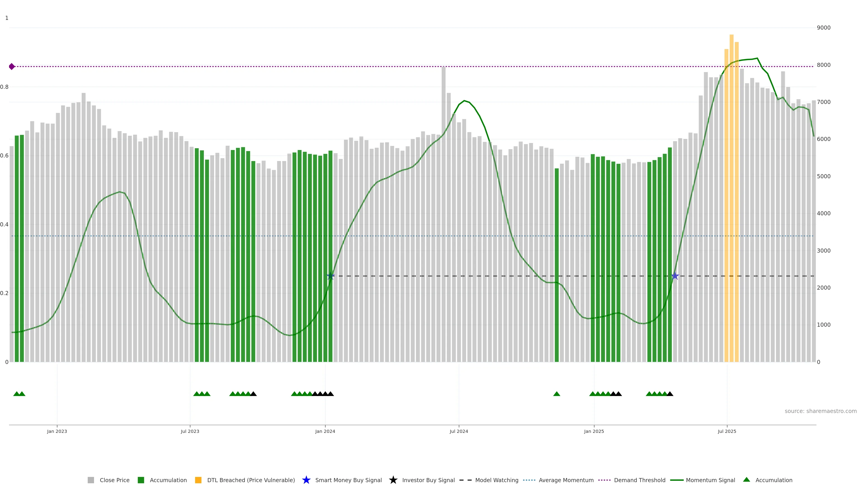Click the Jan 2023 axis label
This screenshot has height=488, width=868.
coord(57,431)
